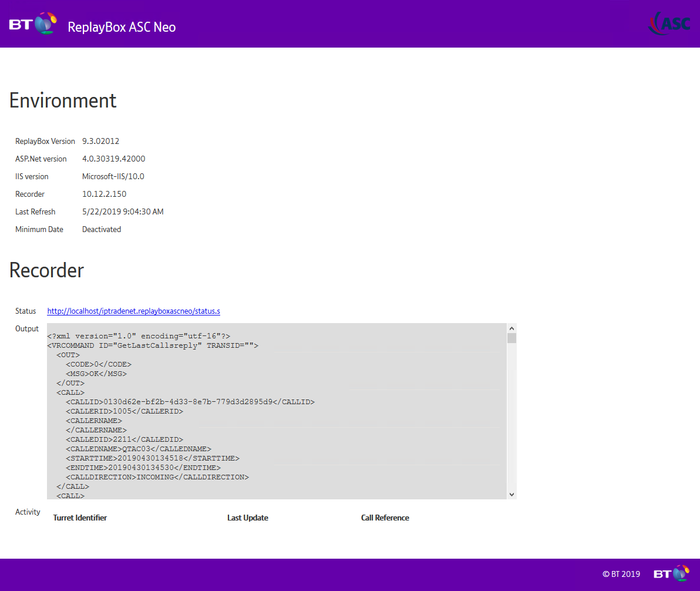Image resolution: width=700 pixels, height=591 pixels.
Task: Click the VRCOMMAND GetLastCallsreply line
Action: pos(153,346)
